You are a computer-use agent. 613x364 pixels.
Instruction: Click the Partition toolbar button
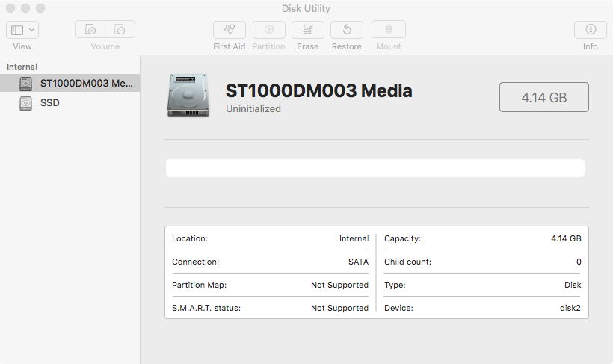[x=269, y=30]
